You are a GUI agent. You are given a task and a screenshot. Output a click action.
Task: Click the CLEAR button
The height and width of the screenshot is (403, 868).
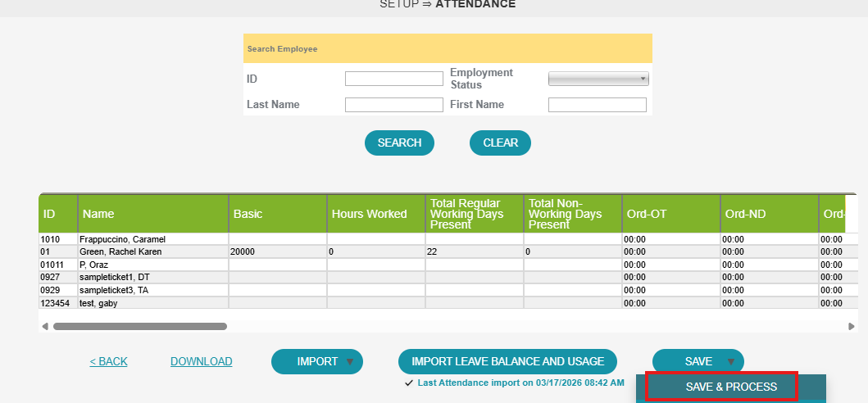[500, 143]
